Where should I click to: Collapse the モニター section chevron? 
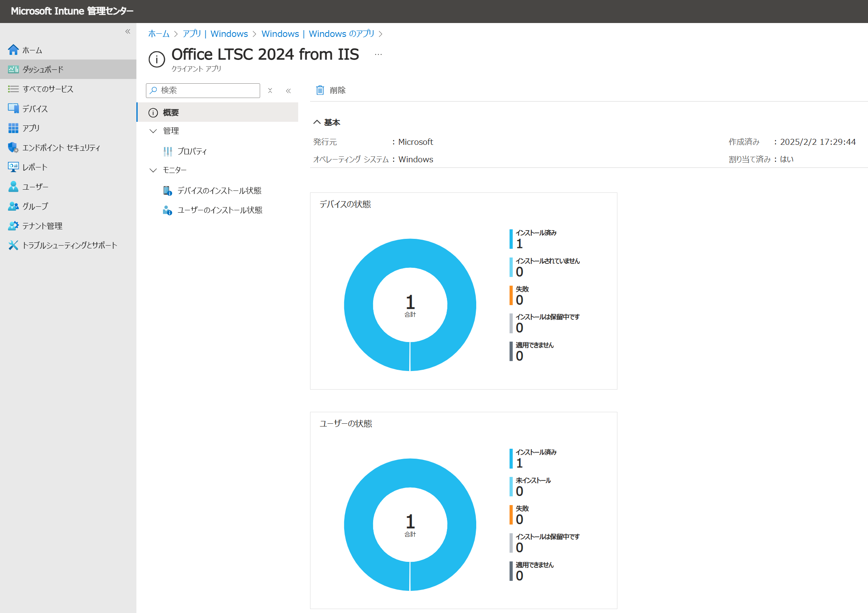pyautogui.click(x=153, y=170)
